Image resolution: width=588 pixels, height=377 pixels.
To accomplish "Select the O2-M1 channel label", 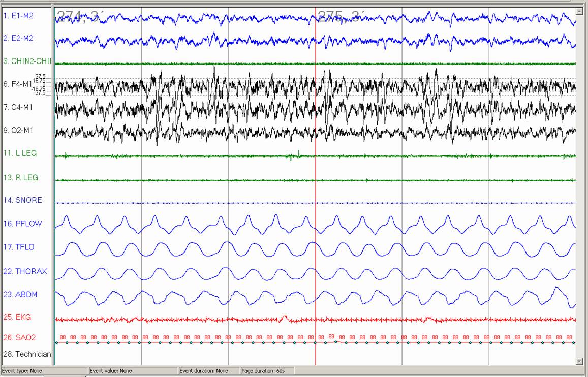I will point(18,130).
